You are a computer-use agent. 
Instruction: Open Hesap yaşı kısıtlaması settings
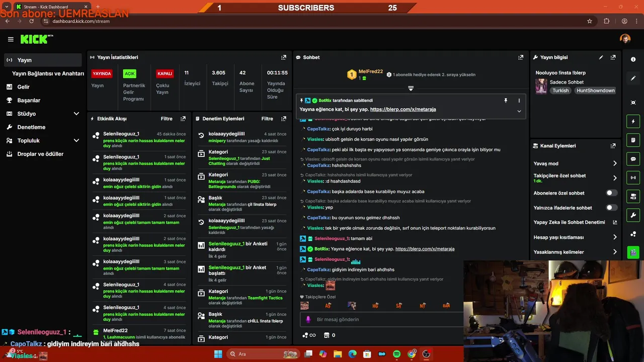click(576, 237)
